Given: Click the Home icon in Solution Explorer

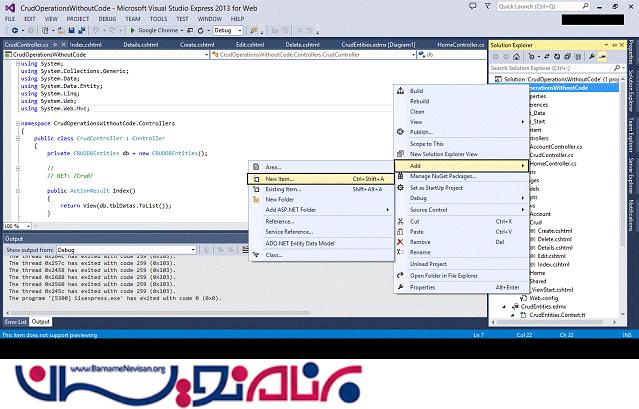Looking at the screenshot, I should [516, 57].
